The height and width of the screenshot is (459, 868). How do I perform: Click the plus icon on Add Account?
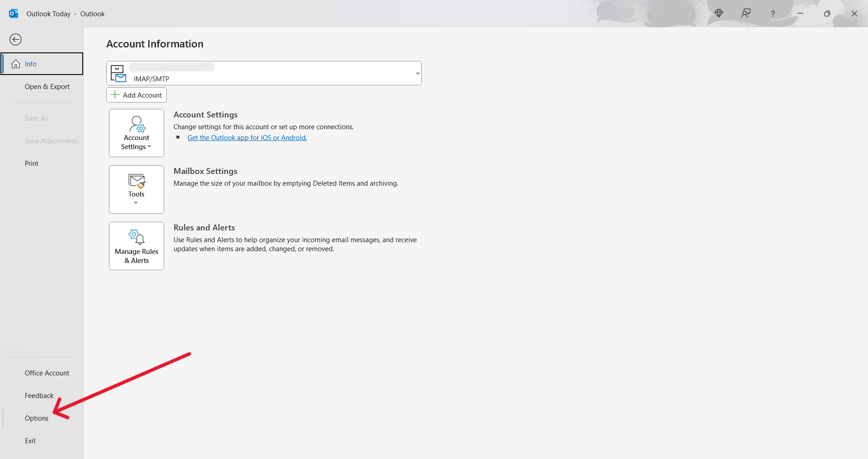[115, 95]
